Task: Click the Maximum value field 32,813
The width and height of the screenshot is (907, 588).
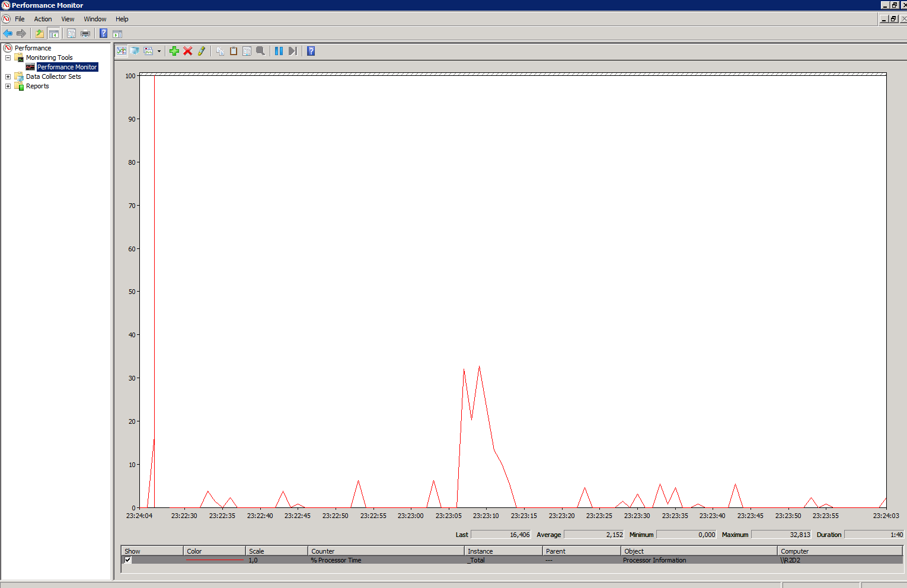Action: (x=781, y=535)
